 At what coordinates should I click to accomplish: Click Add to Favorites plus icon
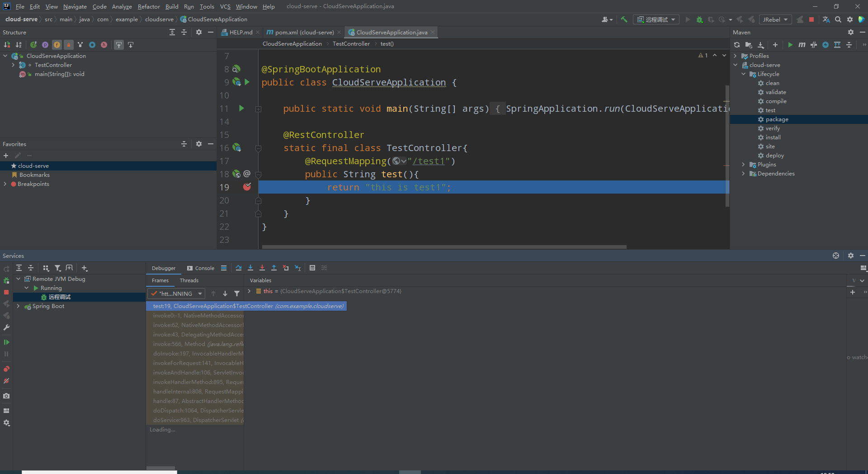(x=6, y=156)
